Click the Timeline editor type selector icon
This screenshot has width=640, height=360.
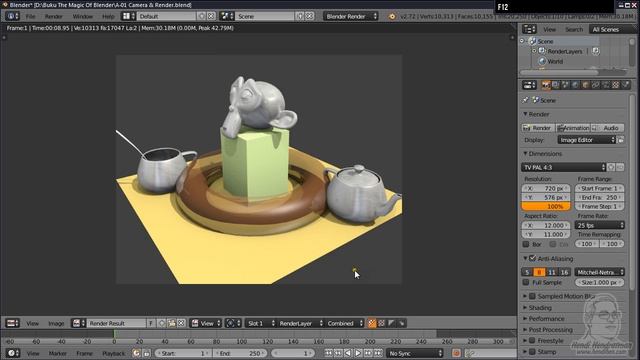pos(12,353)
